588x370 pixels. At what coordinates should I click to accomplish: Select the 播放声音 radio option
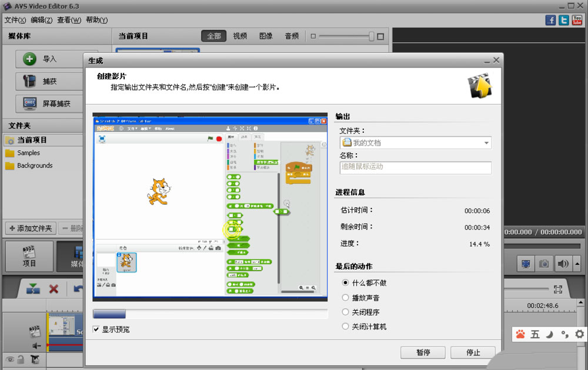coord(345,298)
